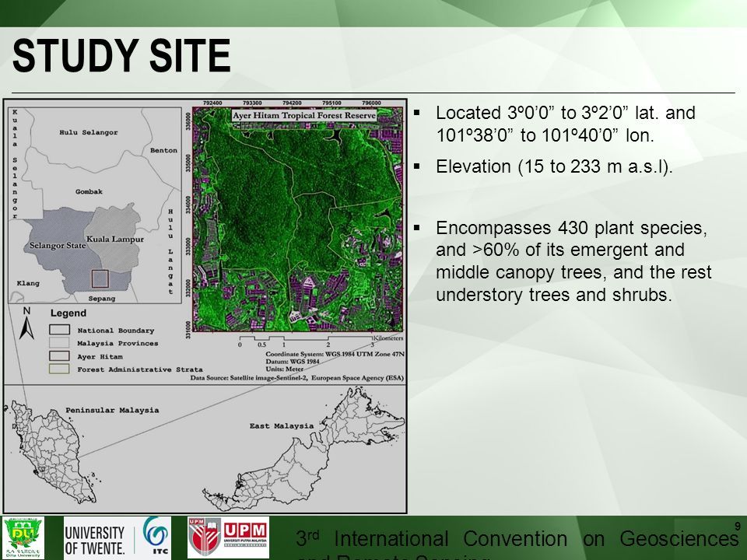The width and height of the screenshot is (747, 560).
Task: Click the 794200 easting tick label
Action: pos(292,103)
